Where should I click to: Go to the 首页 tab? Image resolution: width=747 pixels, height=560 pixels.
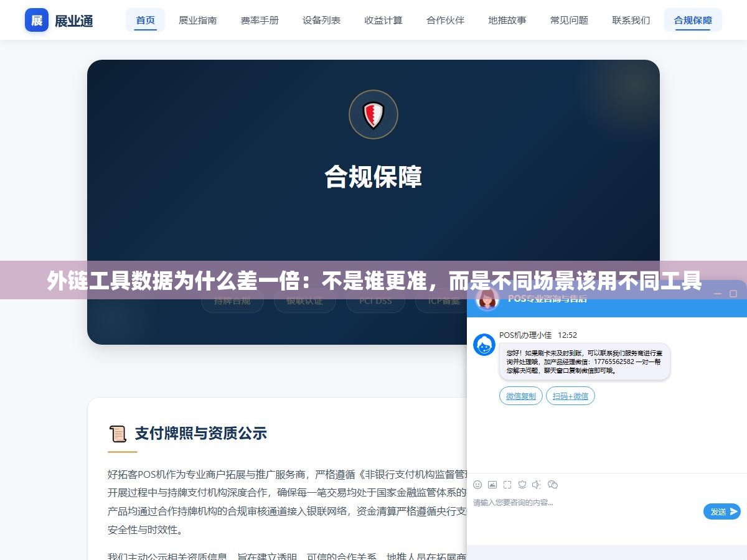(x=146, y=20)
